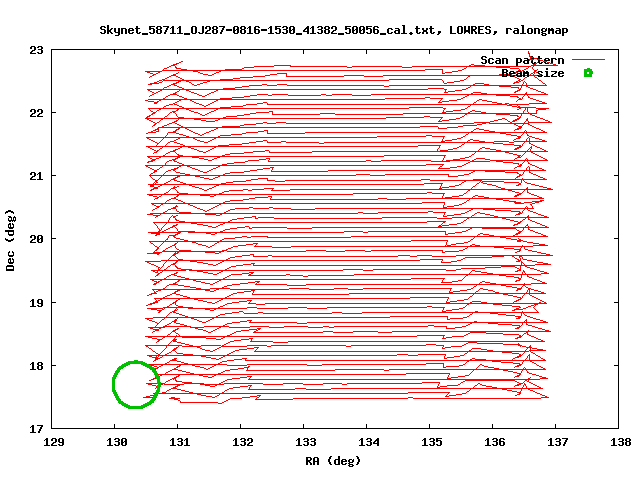Click the red scan pattern legend line

(588, 60)
